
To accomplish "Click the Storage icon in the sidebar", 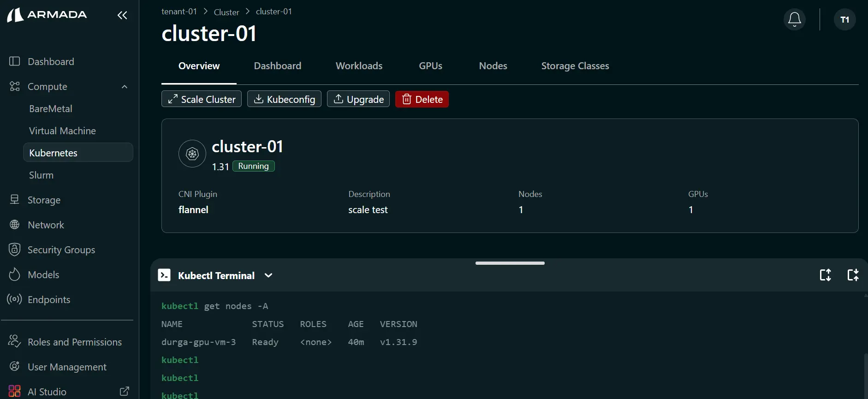I will pyautogui.click(x=15, y=199).
